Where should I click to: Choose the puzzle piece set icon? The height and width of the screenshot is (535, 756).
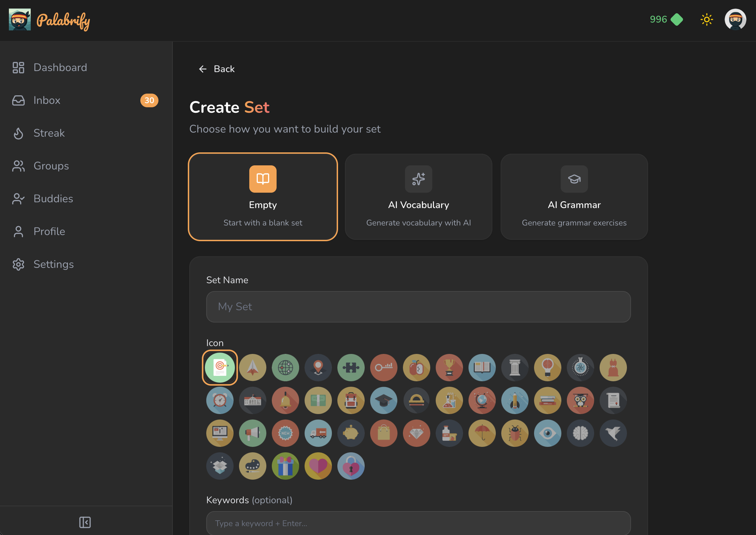(x=351, y=368)
